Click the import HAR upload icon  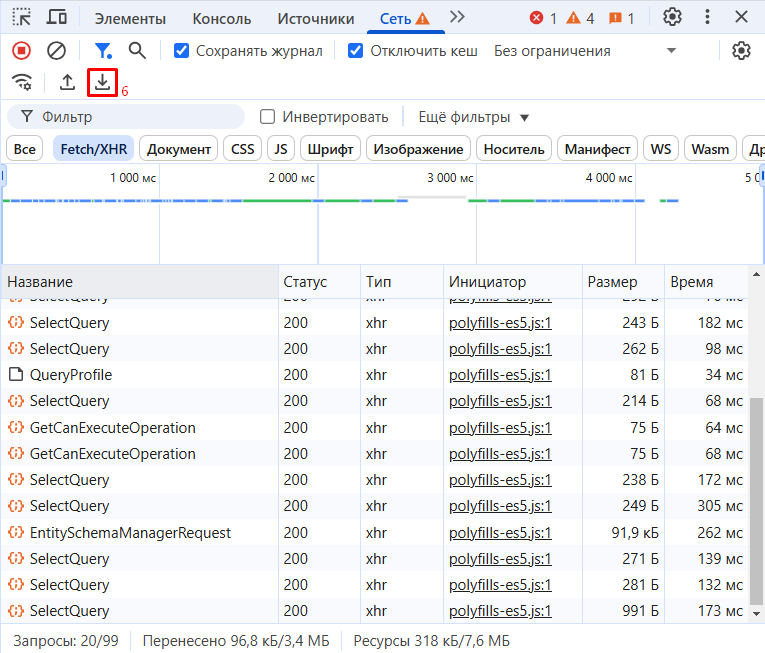(x=67, y=83)
